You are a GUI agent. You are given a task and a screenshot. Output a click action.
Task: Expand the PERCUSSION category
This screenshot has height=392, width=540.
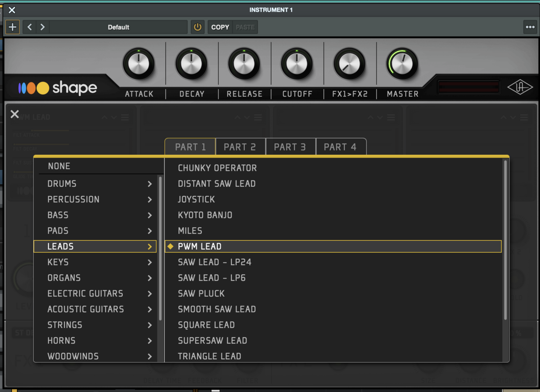click(95, 199)
